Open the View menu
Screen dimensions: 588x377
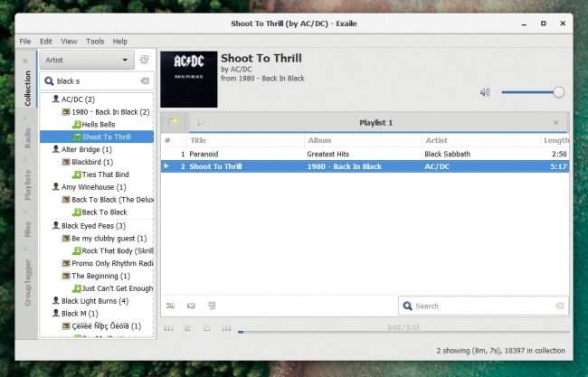pyautogui.click(x=69, y=42)
